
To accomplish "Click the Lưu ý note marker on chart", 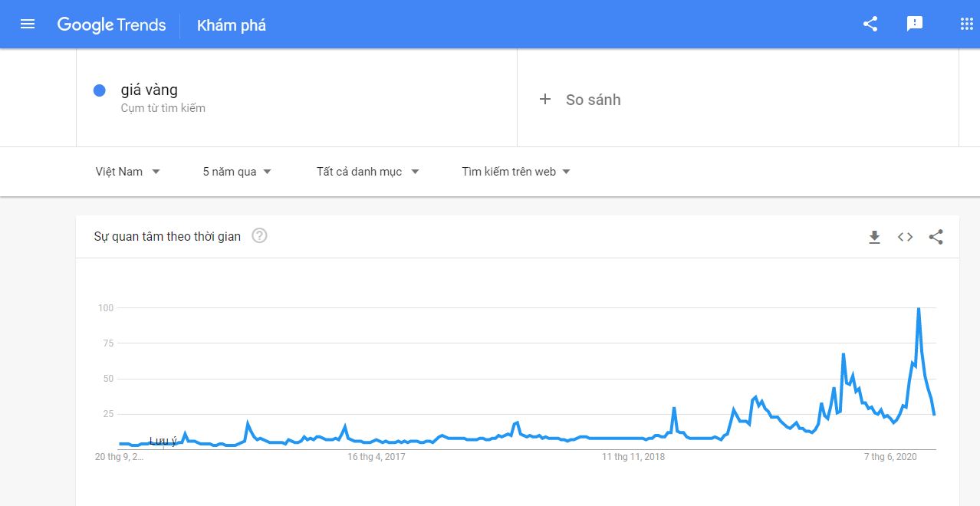I will coord(163,441).
